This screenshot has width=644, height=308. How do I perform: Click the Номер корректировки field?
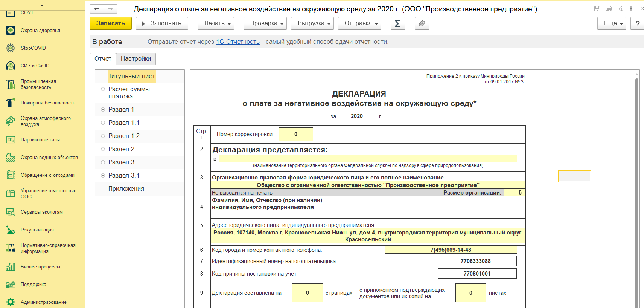(x=296, y=134)
